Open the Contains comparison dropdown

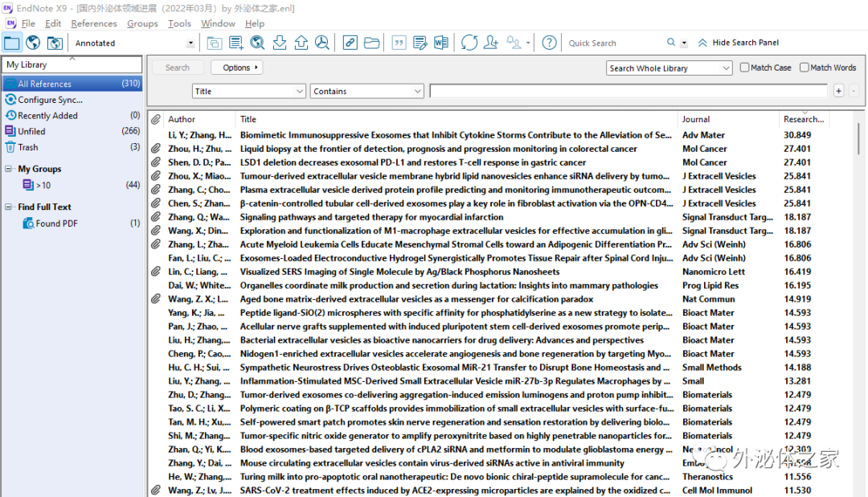point(367,91)
